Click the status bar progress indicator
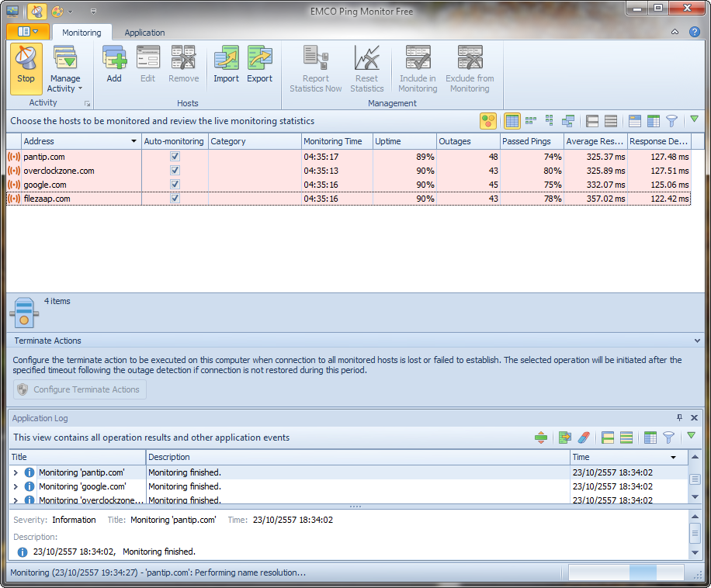Screen dimensions: 711x588 pos(626,573)
